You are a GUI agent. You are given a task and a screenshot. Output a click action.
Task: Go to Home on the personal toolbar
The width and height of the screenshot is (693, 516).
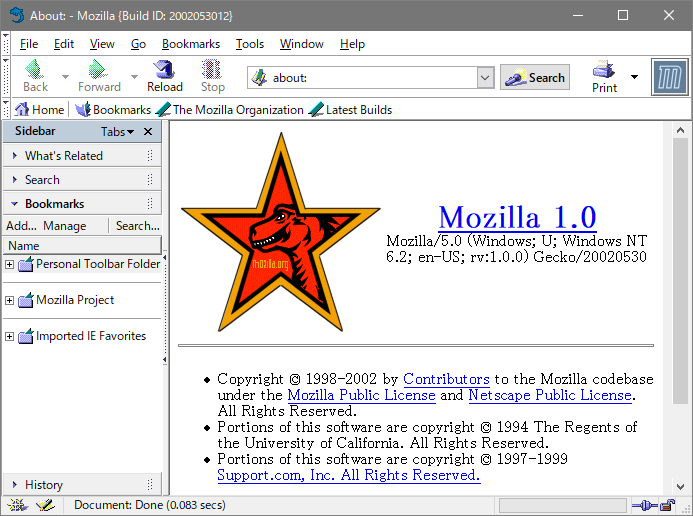39,110
